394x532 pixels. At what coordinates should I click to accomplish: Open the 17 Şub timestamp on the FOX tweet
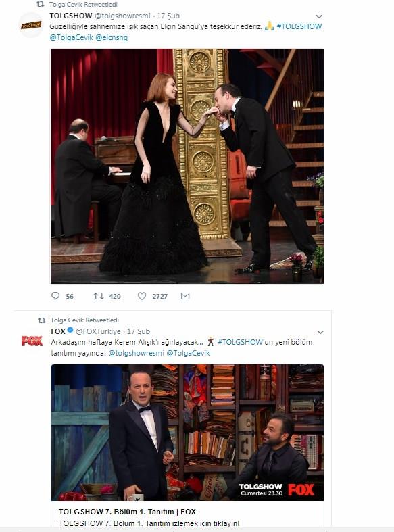pos(139,331)
